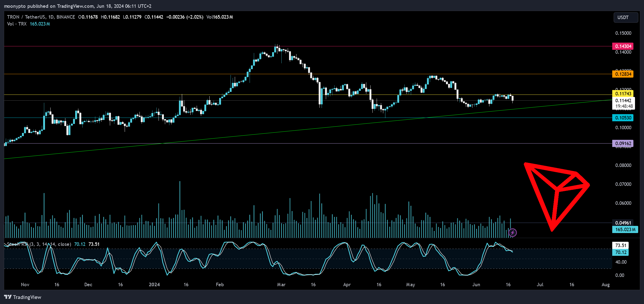The width and height of the screenshot is (644, 304).
Task: Click the Vol · TRX indicator legend
Action: pyautogui.click(x=28, y=24)
